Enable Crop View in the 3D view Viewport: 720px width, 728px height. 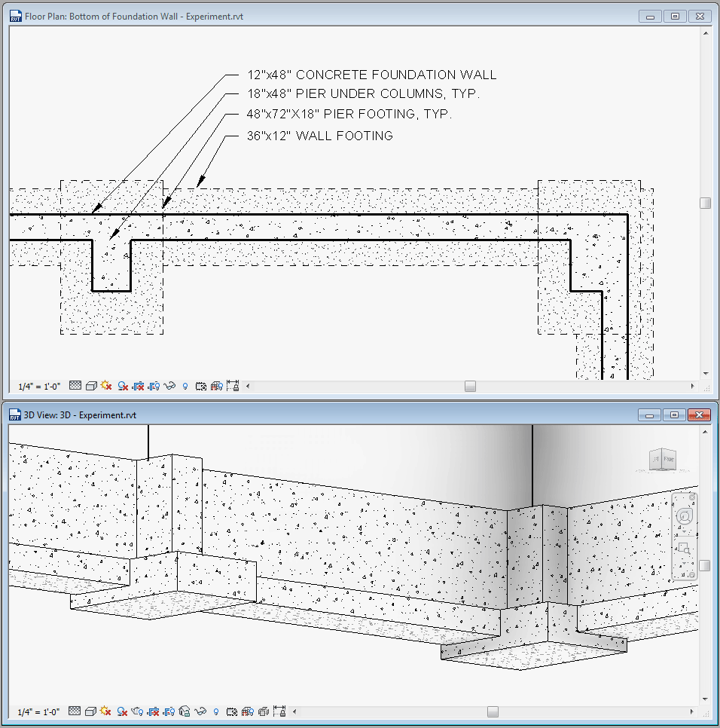155,711
